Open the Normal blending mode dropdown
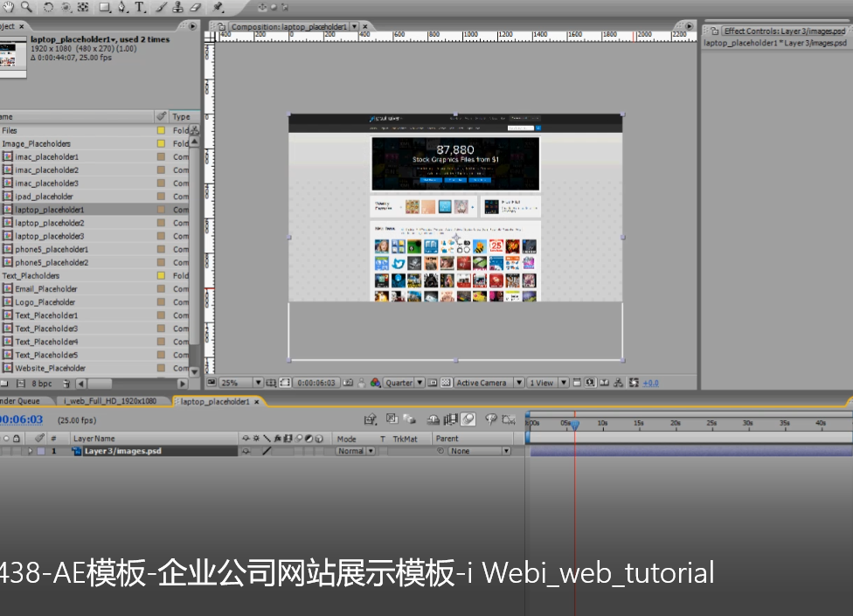Screen dimensions: 853x616 (356, 451)
